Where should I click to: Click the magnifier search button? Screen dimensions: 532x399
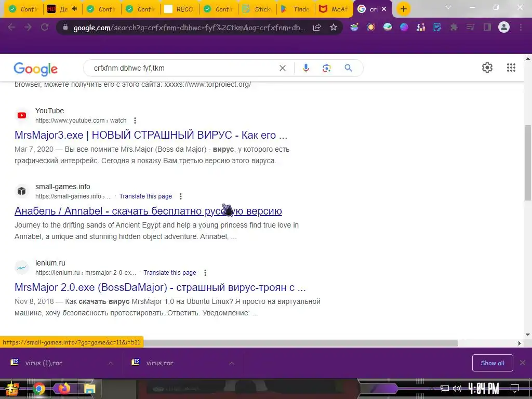click(x=349, y=68)
